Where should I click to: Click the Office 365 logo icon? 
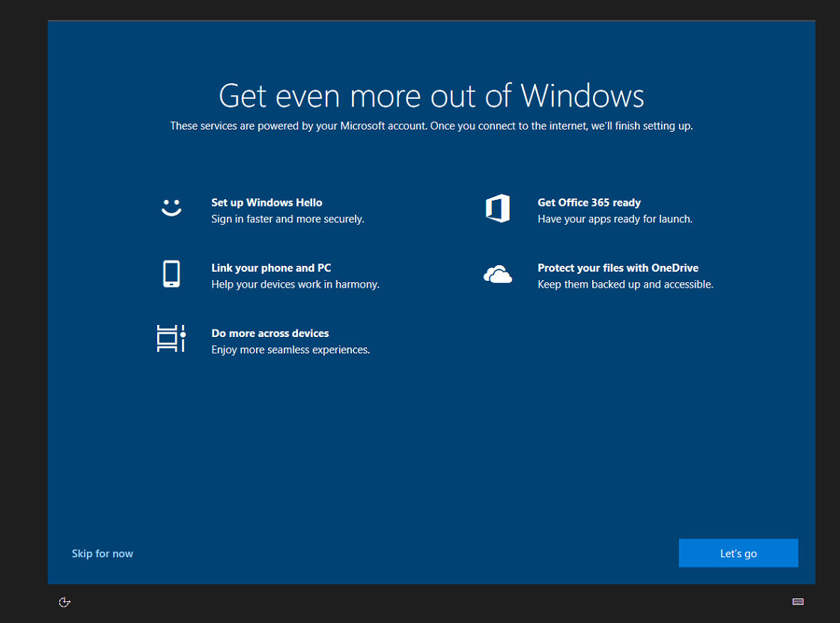pos(498,208)
